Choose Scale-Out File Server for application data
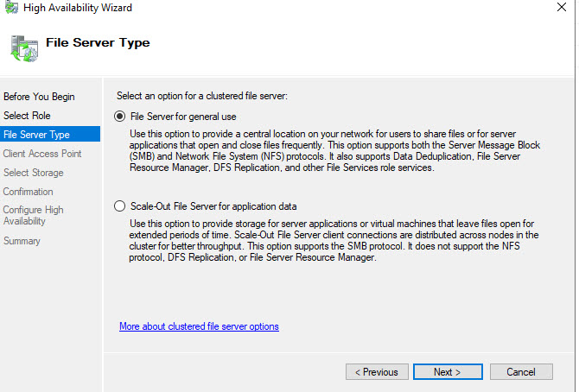The height and width of the screenshot is (392, 579). pyautogui.click(x=120, y=206)
